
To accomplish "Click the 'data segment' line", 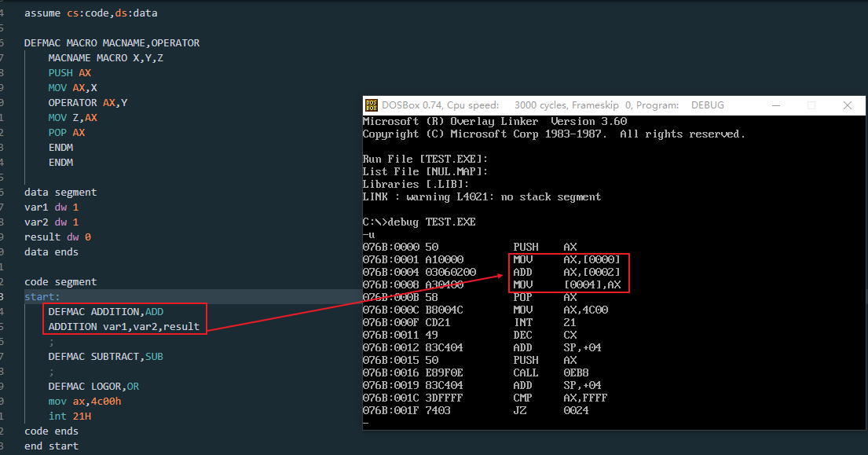I will pyautogui.click(x=60, y=192).
